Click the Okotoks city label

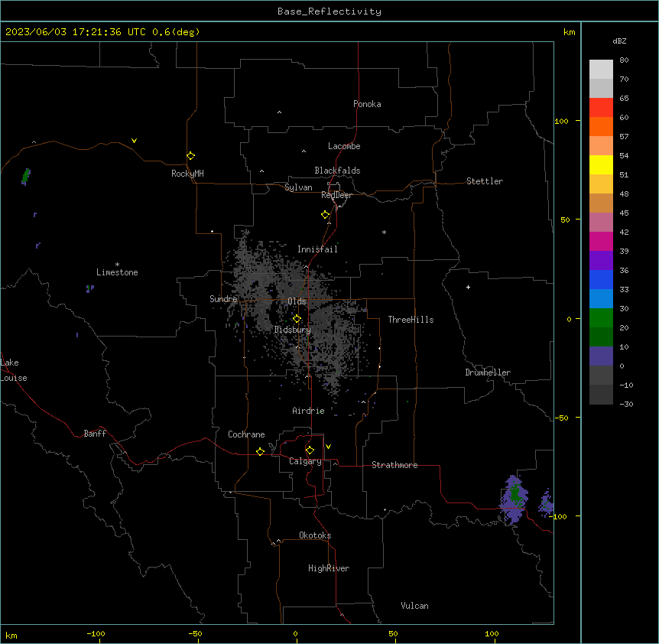pyautogui.click(x=315, y=535)
